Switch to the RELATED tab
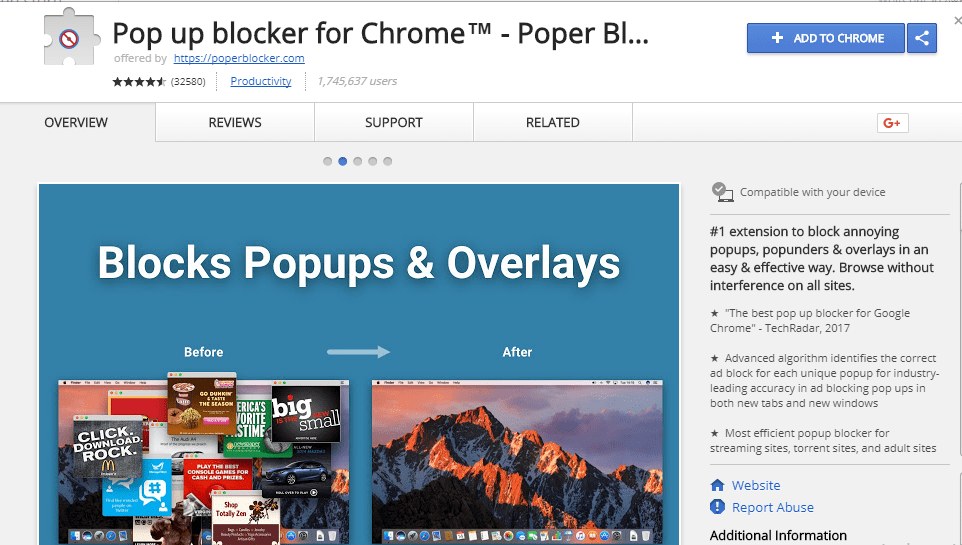Screen dimensions: 962x545 coord(553,123)
